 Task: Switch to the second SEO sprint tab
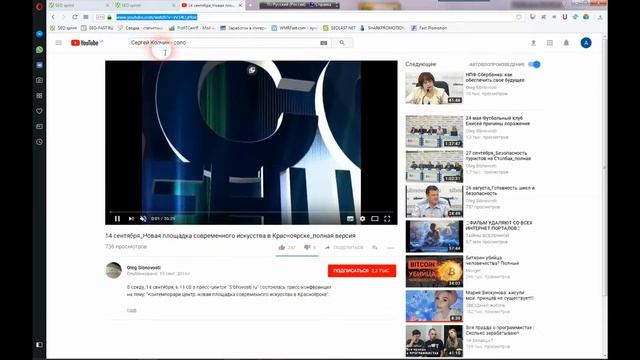click(145, 5)
